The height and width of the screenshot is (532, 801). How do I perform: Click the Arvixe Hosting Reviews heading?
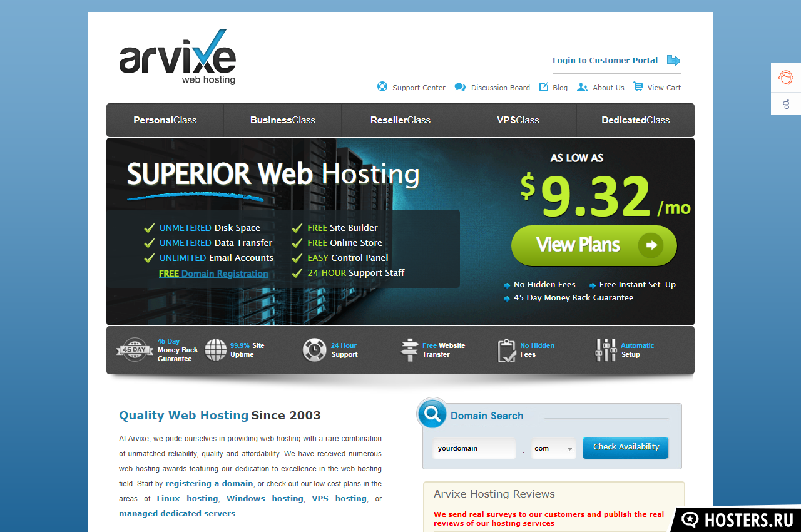[x=494, y=494]
